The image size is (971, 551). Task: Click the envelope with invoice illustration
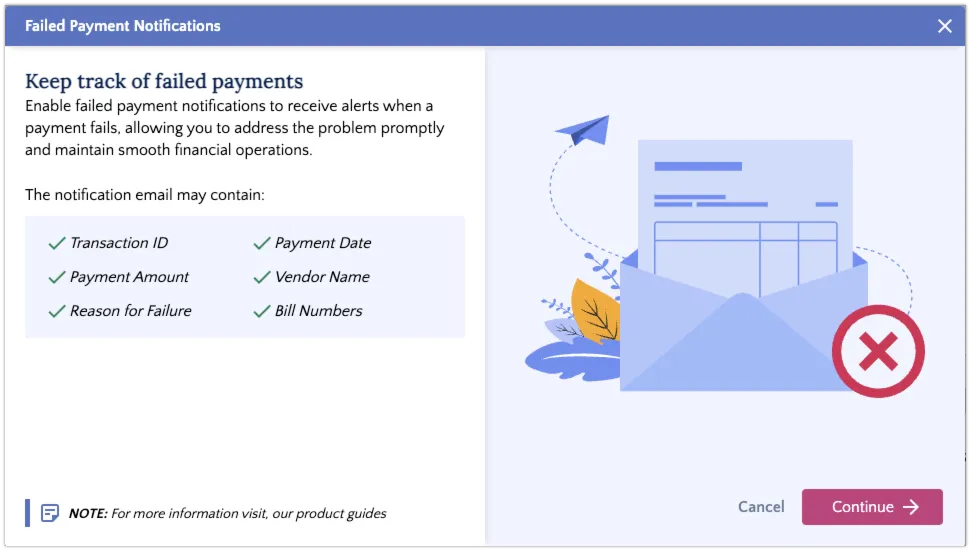pyautogui.click(x=743, y=266)
